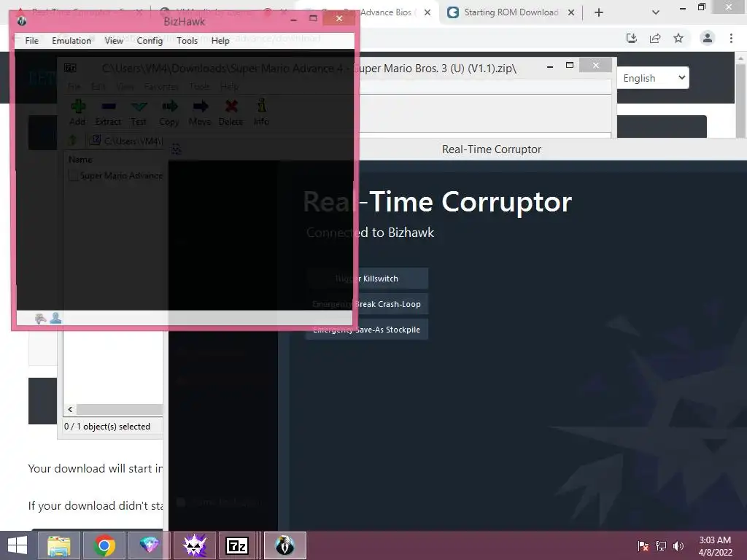Viewport: 747px width, 560px height.
Task: Click 'Your download will start' text
Action: click(96, 469)
